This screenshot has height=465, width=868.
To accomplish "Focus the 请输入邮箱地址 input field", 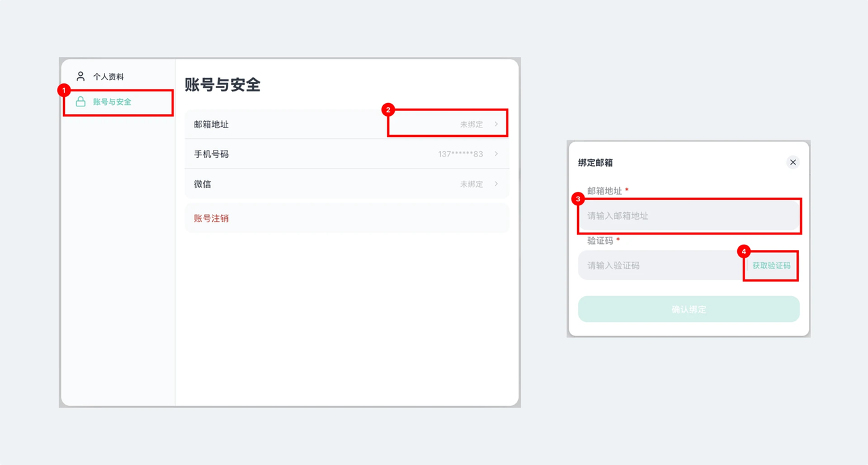I will pyautogui.click(x=688, y=216).
